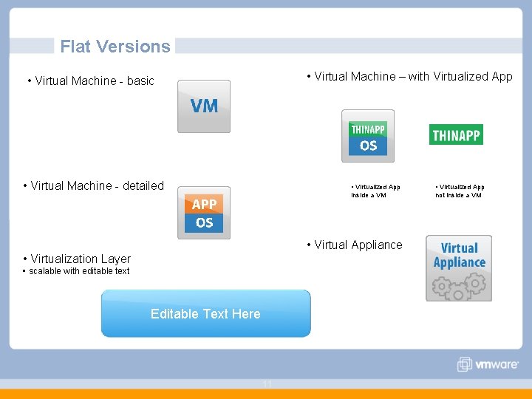This screenshot has width=532, height=399.
Task: Click the 'Virtual Machine - detailed' bullet
Action: (x=94, y=185)
